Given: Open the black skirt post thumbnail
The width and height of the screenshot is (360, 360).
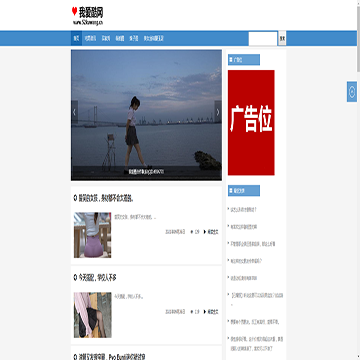Looking at the screenshot, I should 93,315.
